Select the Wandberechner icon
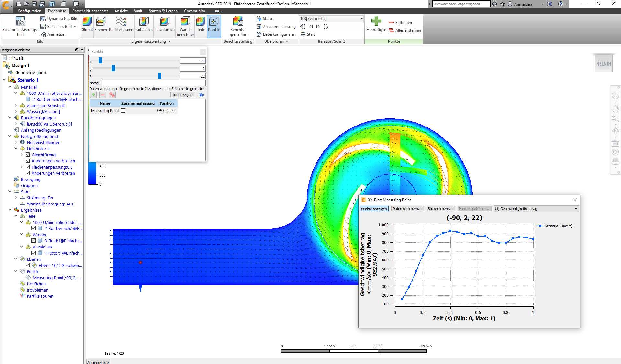Screen dimensions: 621x364 (x=185, y=26)
